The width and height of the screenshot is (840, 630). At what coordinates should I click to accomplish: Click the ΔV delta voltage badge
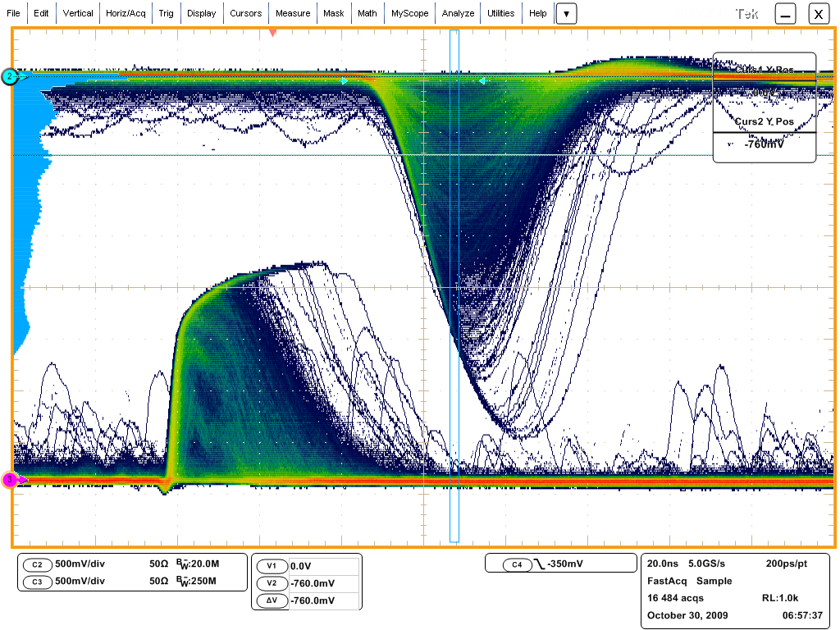click(272, 600)
